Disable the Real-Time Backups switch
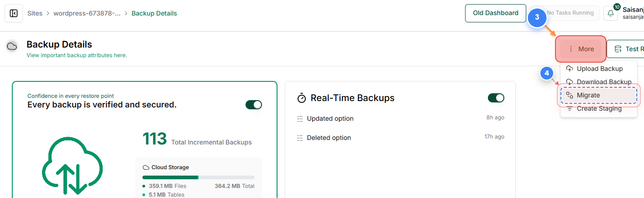The width and height of the screenshot is (644, 198). [x=496, y=98]
